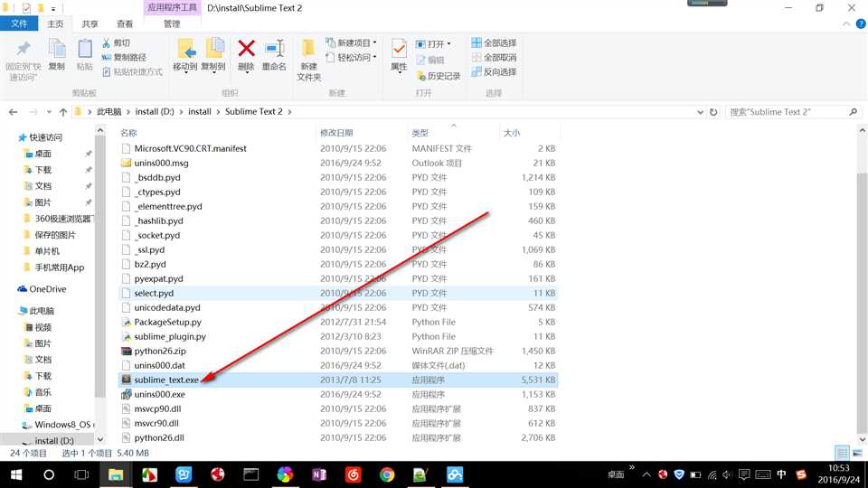The height and width of the screenshot is (488, 868).
Task: Sort by Date modified column header
Action: coord(361,133)
